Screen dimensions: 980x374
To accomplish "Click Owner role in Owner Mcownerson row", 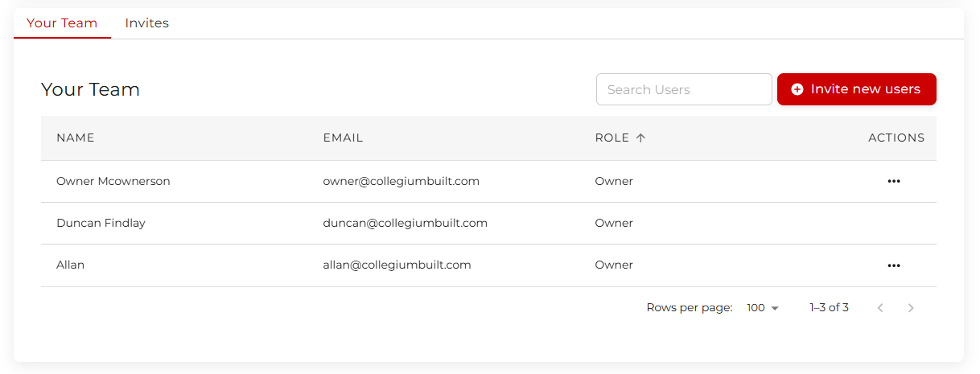I will (x=614, y=181).
